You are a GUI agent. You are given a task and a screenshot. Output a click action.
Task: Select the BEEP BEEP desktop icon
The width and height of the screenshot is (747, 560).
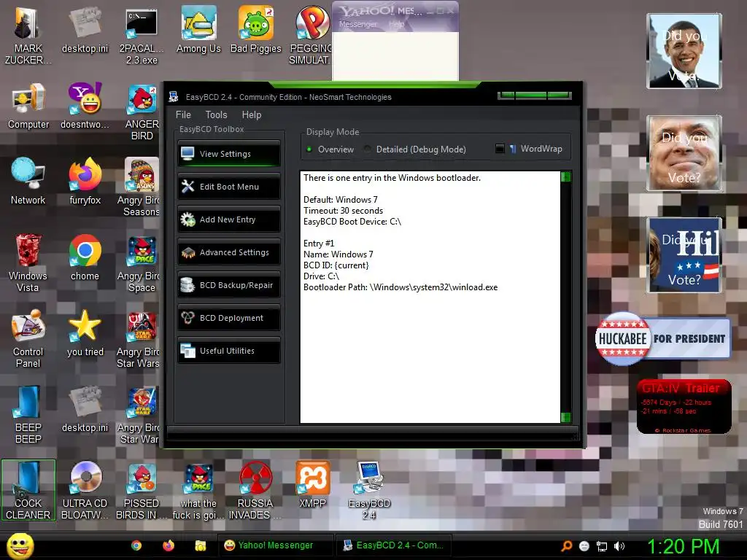click(x=28, y=414)
